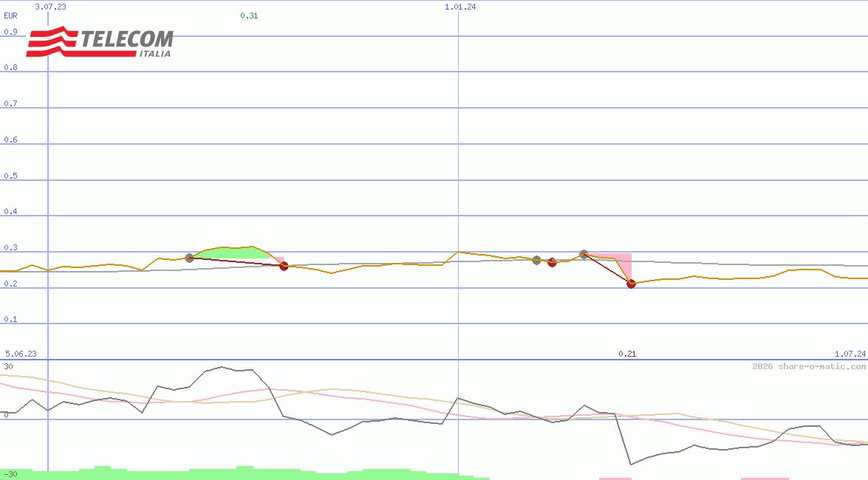Click the 0.2 price axis label
The width and height of the screenshot is (868, 480).
(10, 284)
